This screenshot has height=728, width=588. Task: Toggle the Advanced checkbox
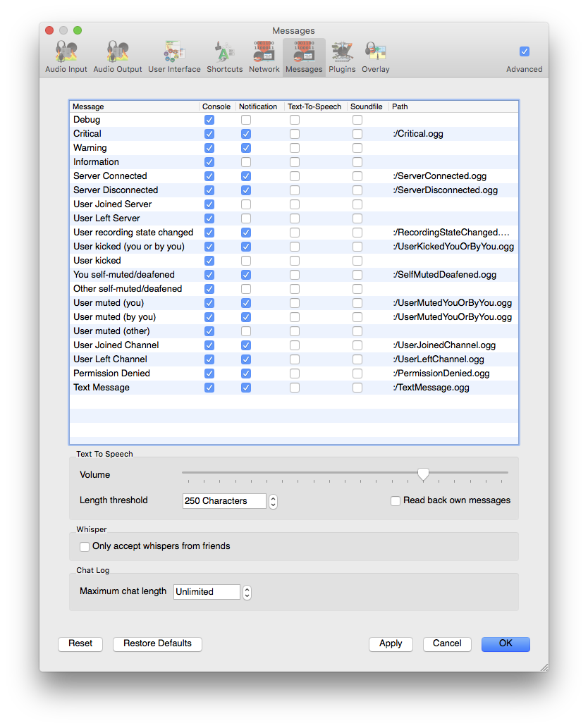[525, 51]
